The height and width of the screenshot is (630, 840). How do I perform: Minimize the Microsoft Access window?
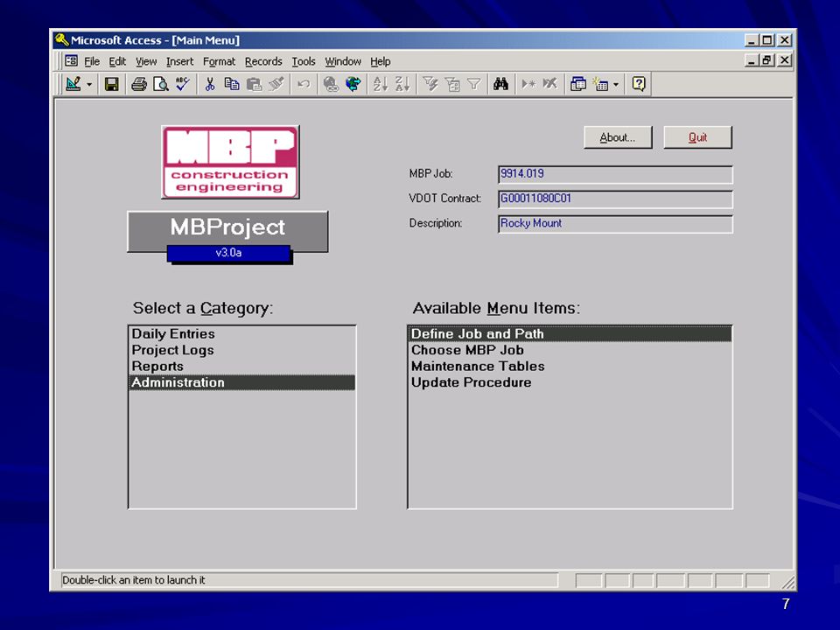coord(752,40)
